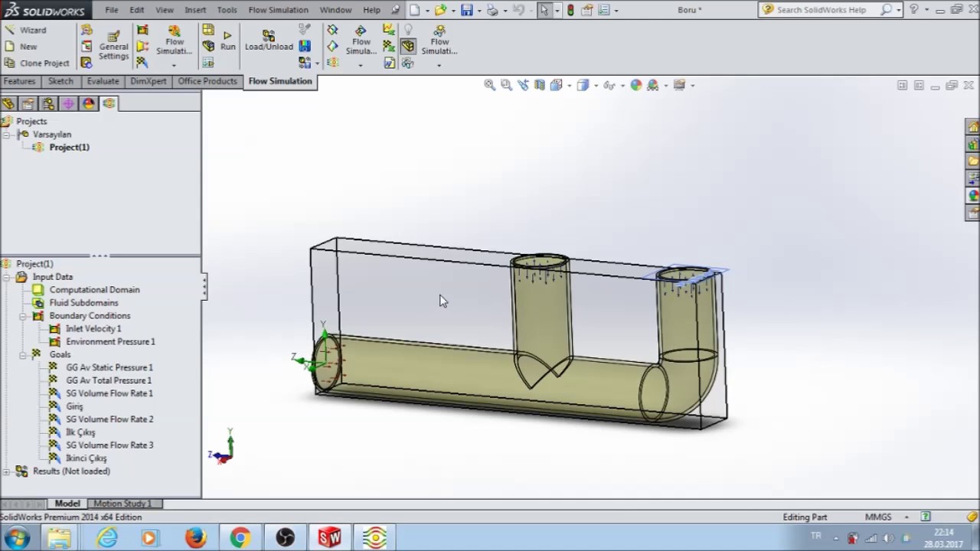Switch to Motion Study 1 tab
The height and width of the screenshot is (551, 980).
click(x=122, y=504)
